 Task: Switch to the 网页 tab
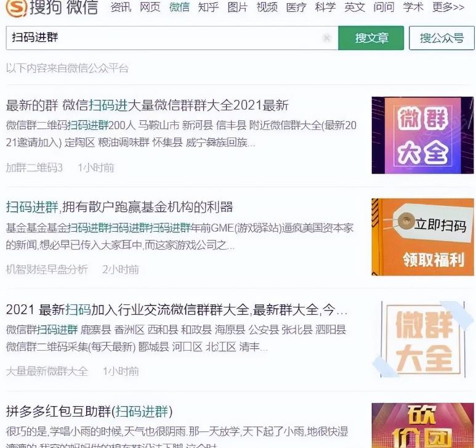click(x=150, y=7)
